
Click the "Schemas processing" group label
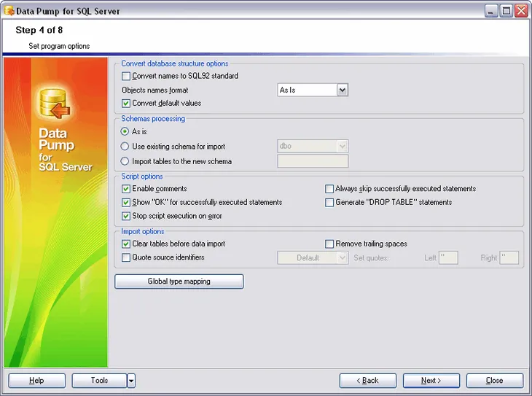click(x=153, y=119)
